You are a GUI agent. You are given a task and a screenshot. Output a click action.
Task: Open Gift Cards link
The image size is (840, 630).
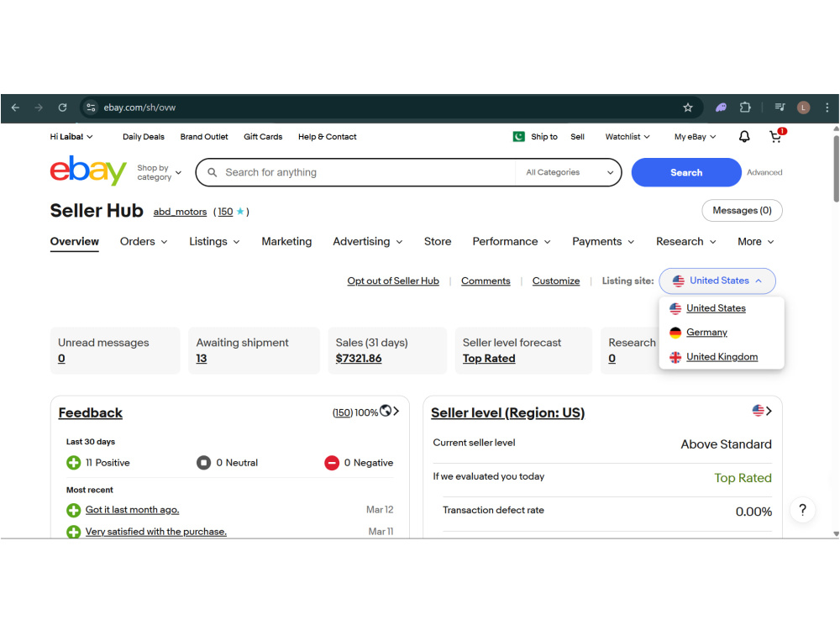coord(262,137)
